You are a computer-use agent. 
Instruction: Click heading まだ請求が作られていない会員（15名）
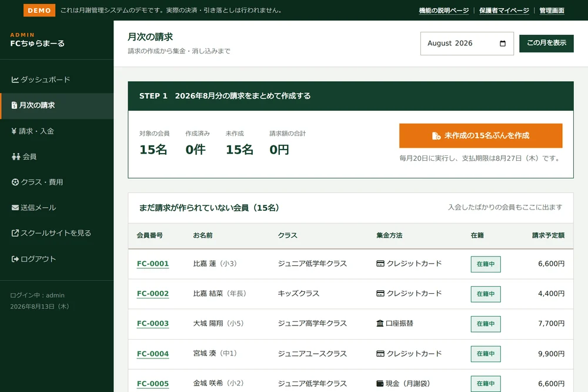coord(209,208)
